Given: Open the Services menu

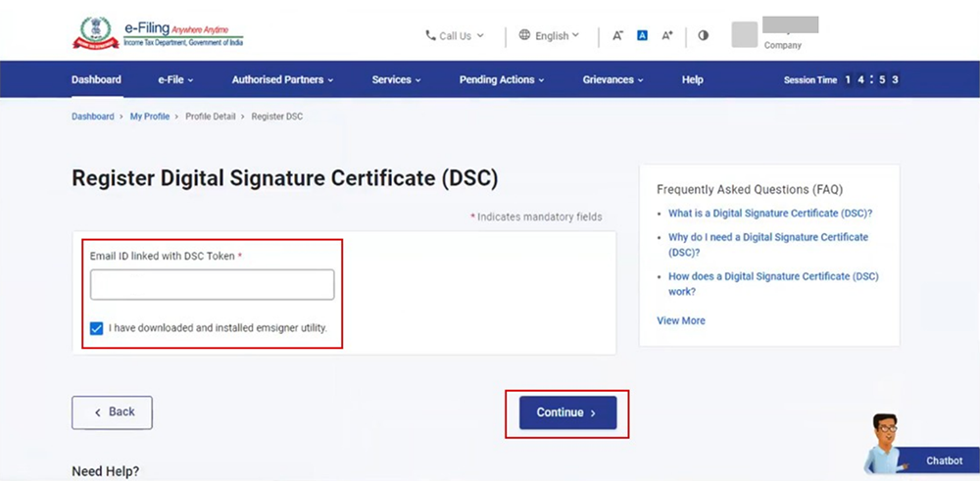Looking at the screenshot, I should pos(396,79).
